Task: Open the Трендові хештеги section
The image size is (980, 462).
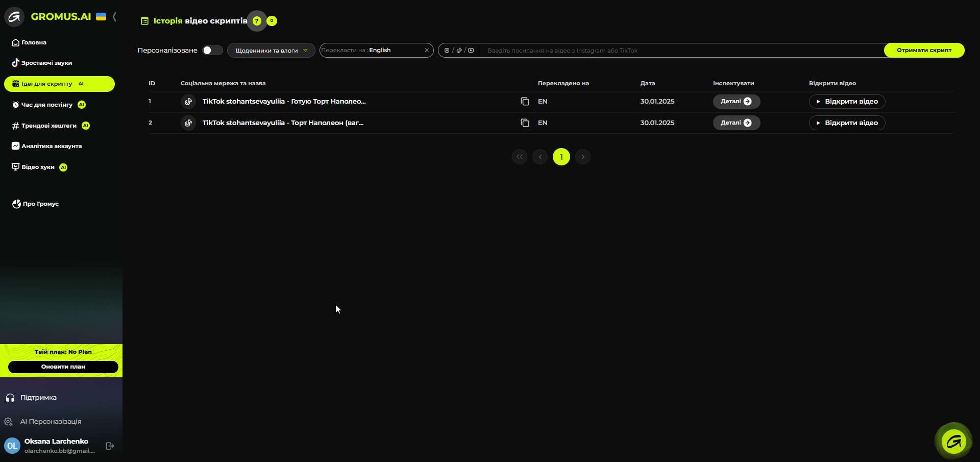Action: pyautogui.click(x=51, y=126)
